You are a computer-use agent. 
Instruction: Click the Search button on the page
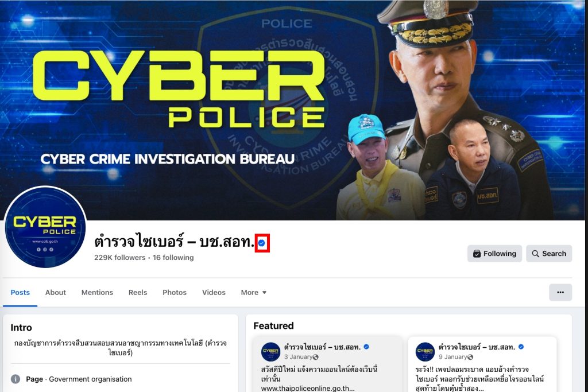point(549,254)
